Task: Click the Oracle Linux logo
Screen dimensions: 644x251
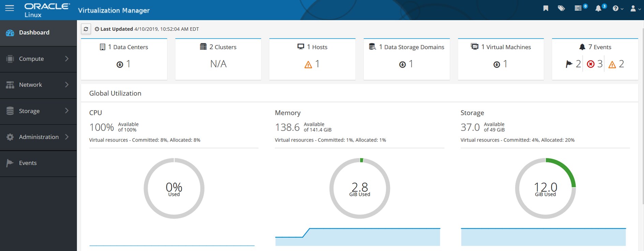Action: coord(47,10)
